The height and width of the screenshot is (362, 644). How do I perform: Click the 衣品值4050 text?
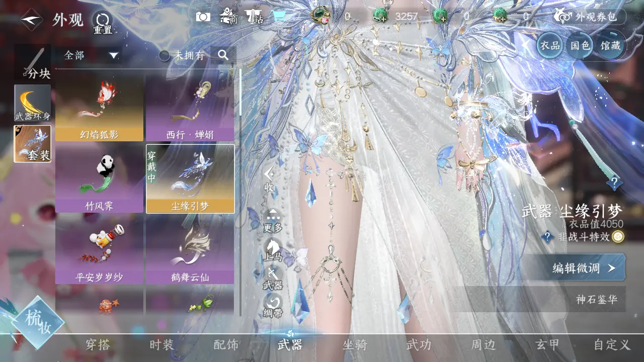pyautogui.click(x=596, y=224)
